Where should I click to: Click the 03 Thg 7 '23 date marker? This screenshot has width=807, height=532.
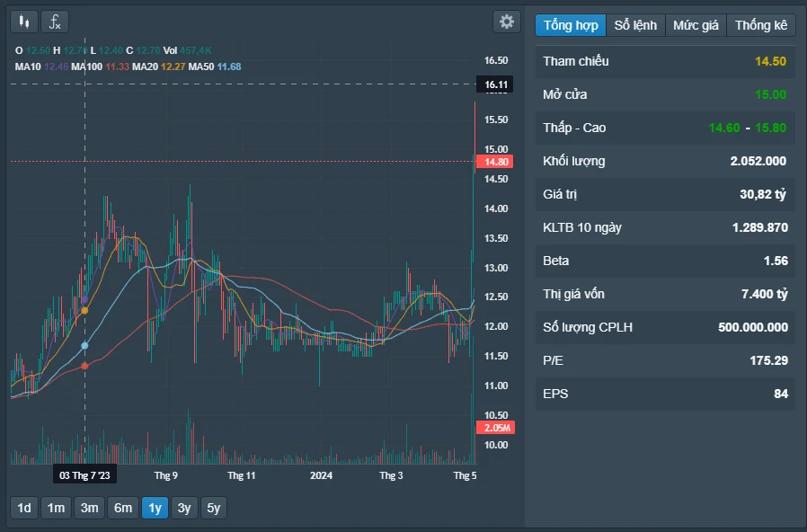point(84,474)
